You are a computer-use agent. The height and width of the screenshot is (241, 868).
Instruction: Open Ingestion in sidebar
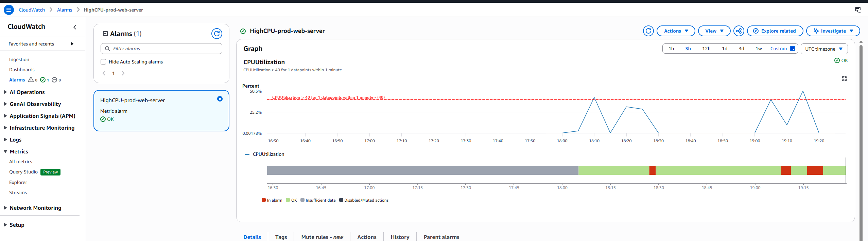click(19, 59)
